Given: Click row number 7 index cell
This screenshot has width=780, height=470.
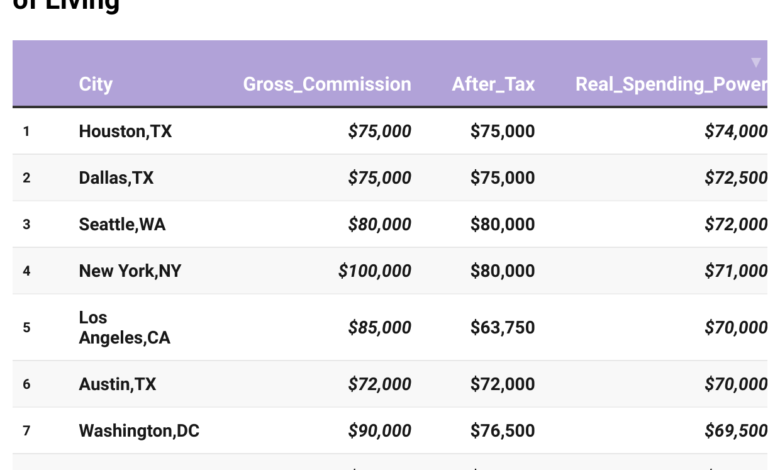Looking at the screenshot, I should point(27,431).
